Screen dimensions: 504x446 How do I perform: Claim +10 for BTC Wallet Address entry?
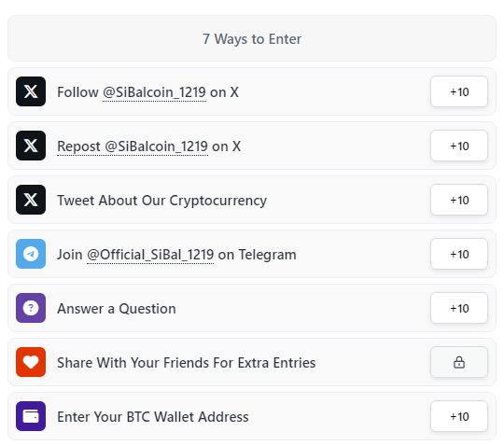click(459, 416)
